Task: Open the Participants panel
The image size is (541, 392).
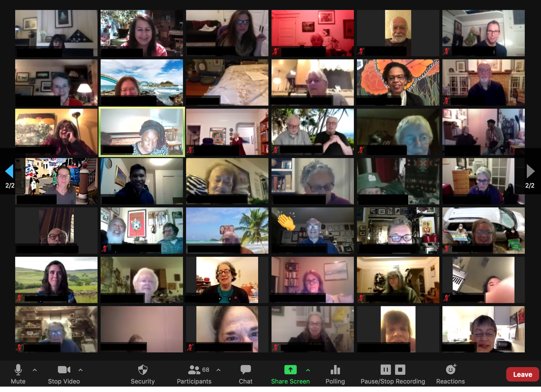Action: click(194, 374)
